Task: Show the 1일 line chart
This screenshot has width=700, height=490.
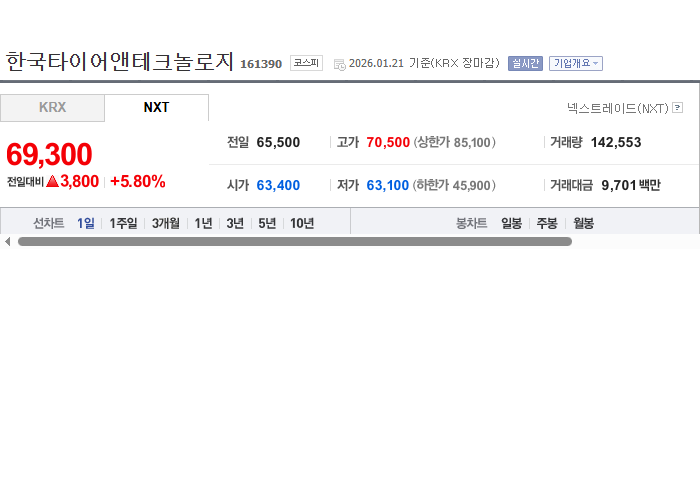Action: (x=86, y=223)
